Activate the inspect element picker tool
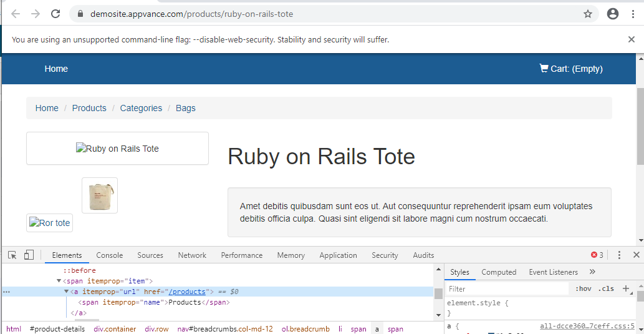The height and width of the screenshot is (334, 644). (x=12, y=255)
